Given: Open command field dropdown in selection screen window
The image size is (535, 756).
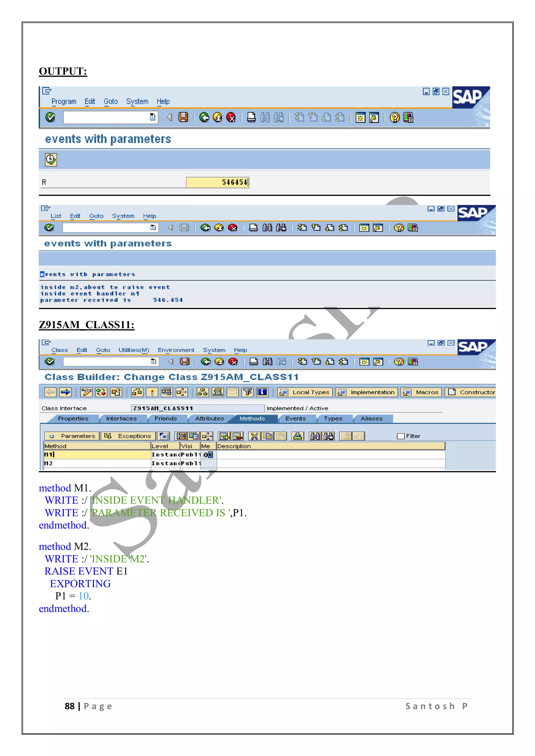Looking at the screenshot, I should point(152,117).
